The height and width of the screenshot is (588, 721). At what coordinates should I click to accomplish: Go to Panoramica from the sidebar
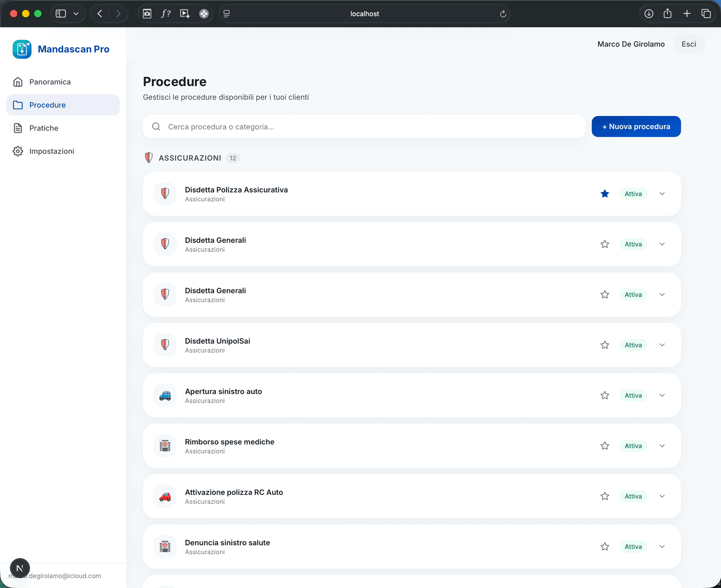[x=50, y=82]
